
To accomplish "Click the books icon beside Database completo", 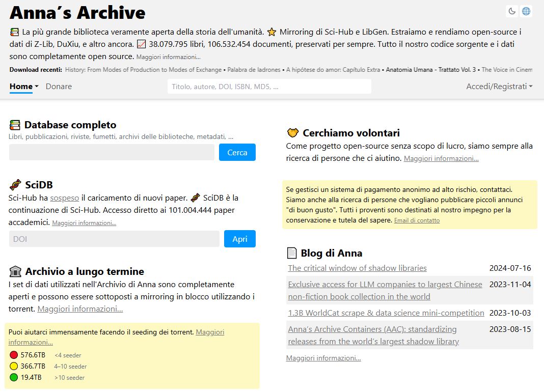I will 15,125.
